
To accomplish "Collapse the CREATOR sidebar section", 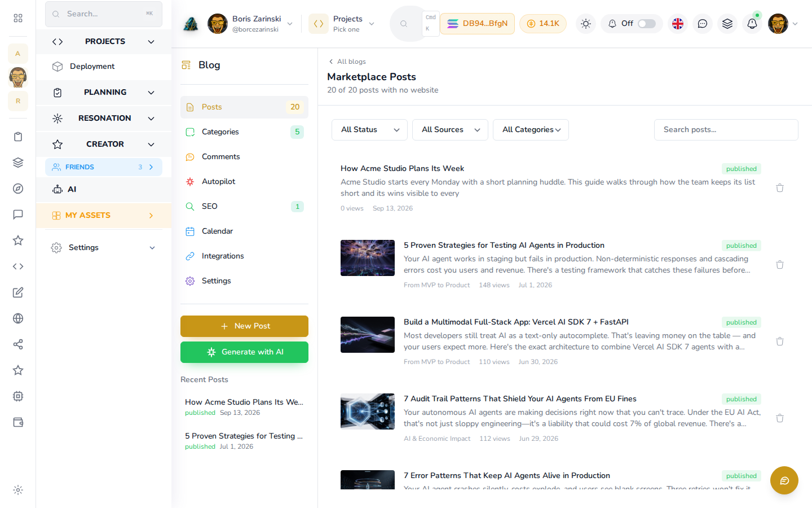I will [104, 144].
